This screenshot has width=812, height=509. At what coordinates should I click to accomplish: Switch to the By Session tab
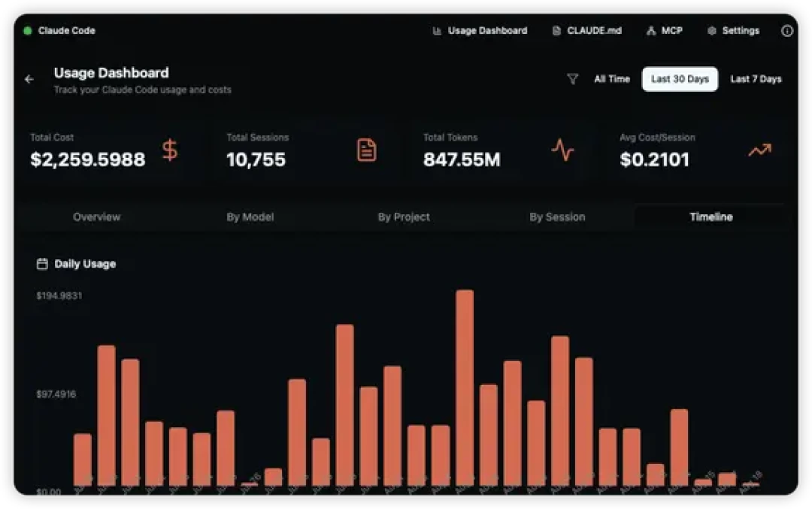(557, 217)
